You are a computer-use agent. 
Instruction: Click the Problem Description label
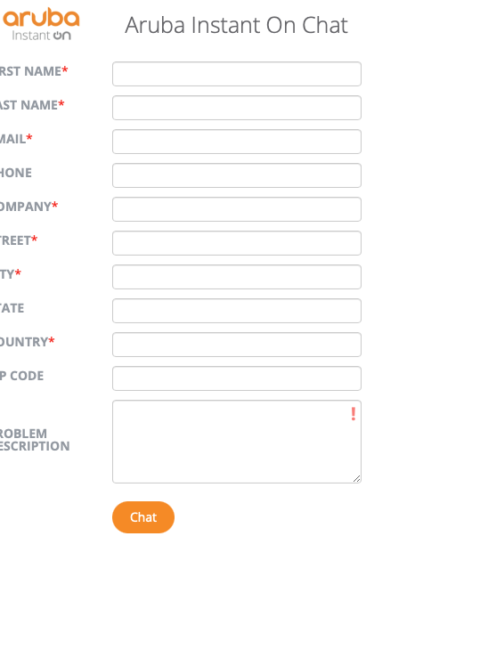(35, 440)
